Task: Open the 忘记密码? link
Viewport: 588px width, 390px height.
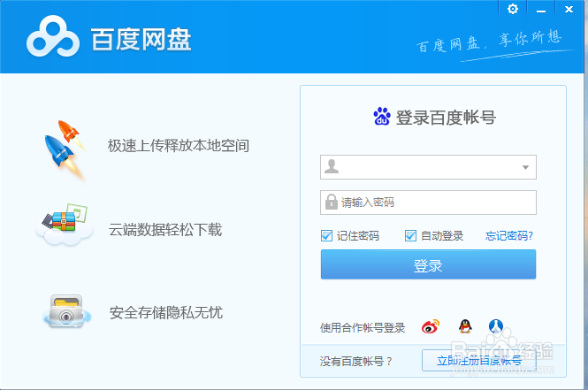Action: (x=509, y=236)
